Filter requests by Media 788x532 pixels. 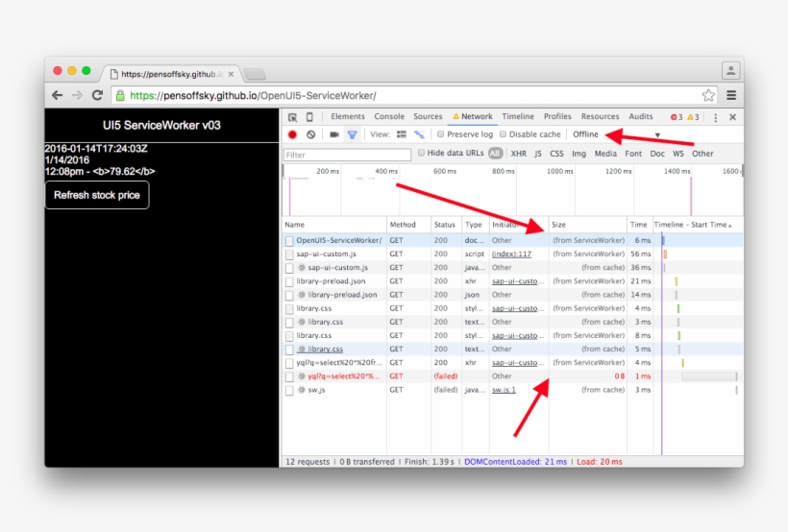[x=605, y=154]
